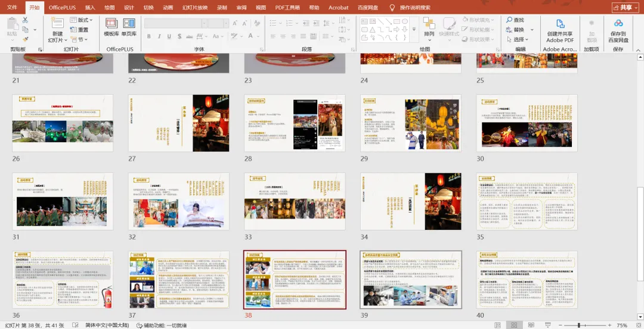Click the 75% zoom level
The image size is (644, 329).
tap(622, 325)
